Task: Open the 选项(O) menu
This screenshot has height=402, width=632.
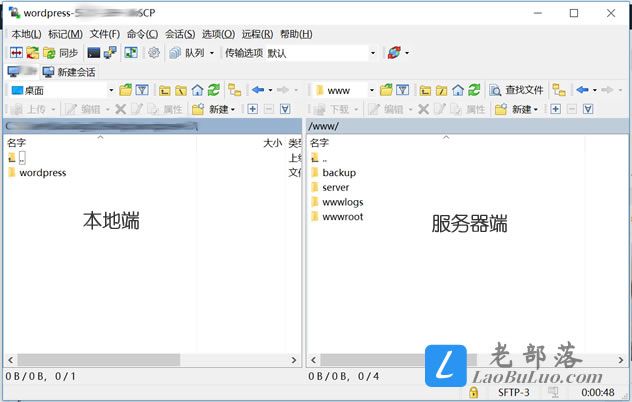Action: click(218, 34)
